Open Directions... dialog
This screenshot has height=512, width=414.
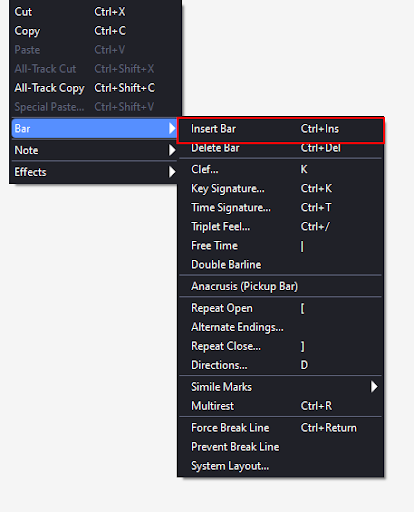281,365
